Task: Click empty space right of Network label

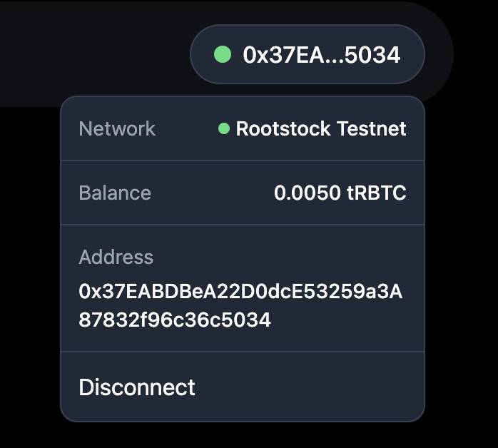Action: 186,129
